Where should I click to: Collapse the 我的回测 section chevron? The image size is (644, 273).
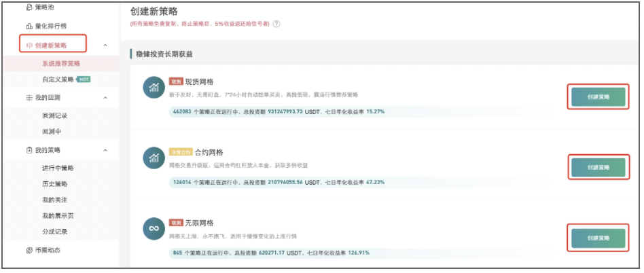105,98
